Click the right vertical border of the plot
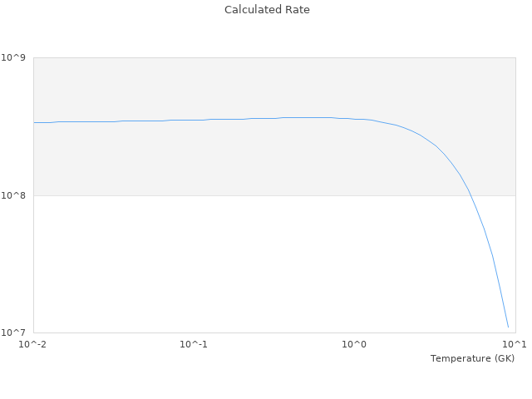532x399 pixels. [515, 249]
